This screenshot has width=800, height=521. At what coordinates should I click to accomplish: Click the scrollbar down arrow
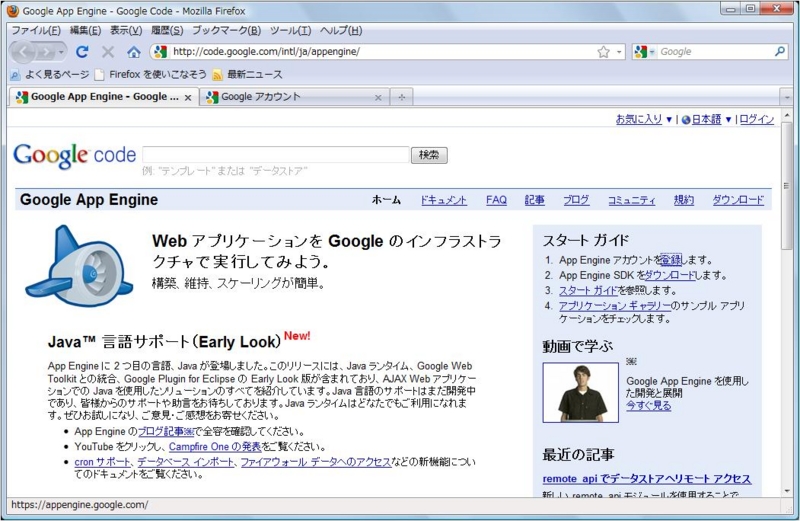pos(786,491)
